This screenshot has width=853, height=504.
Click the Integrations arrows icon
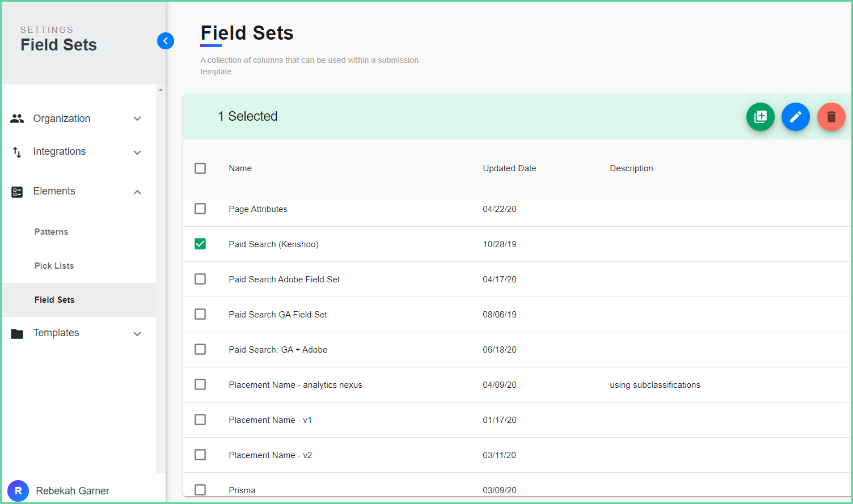pyautogui.click(x=17, y=152)
